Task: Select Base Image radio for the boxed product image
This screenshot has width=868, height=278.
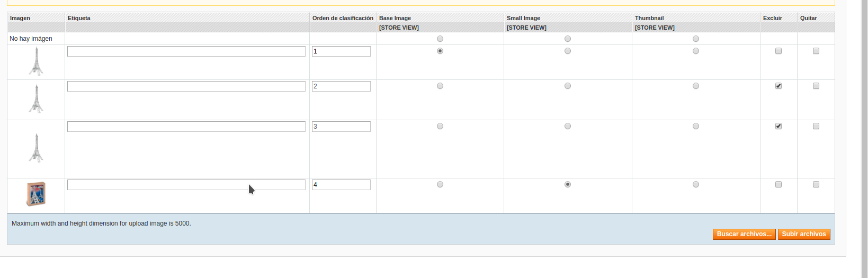Action: coord(440,184)
